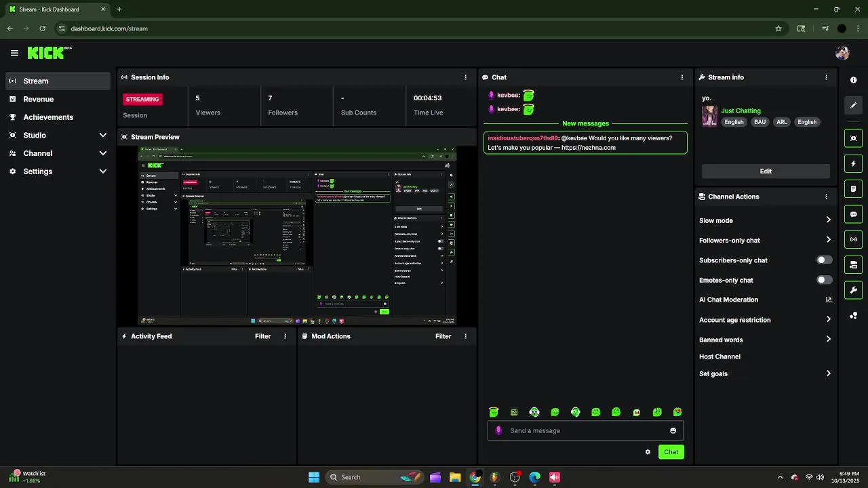The image size is (868, 488).
Task: Click the STREAMING status badge
Action: pyautogui.click(x=142, y=99)
